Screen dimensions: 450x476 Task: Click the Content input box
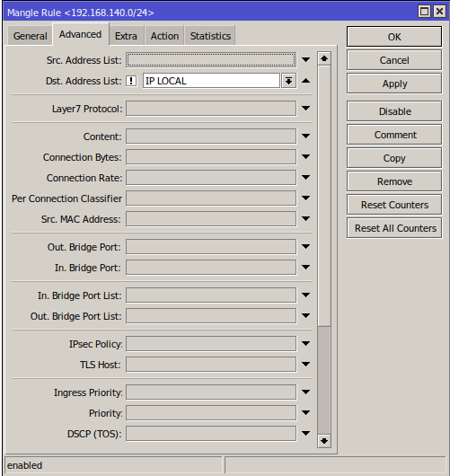[211, 137]
